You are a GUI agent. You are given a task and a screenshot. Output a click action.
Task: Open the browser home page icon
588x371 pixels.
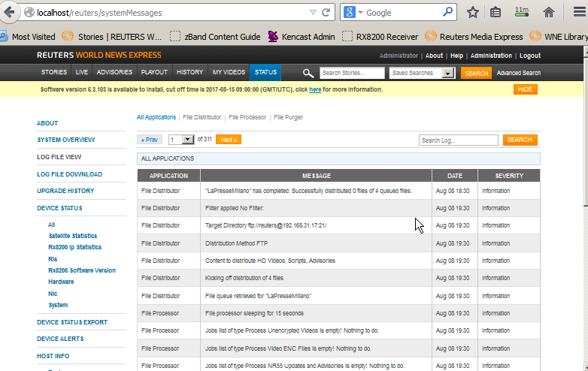pos(549,13)
